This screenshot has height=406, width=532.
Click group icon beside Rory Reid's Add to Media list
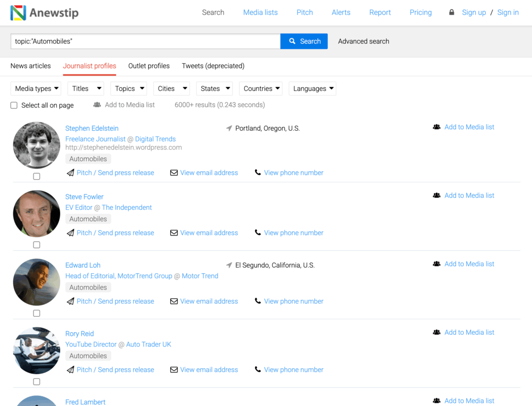[437, 333]
